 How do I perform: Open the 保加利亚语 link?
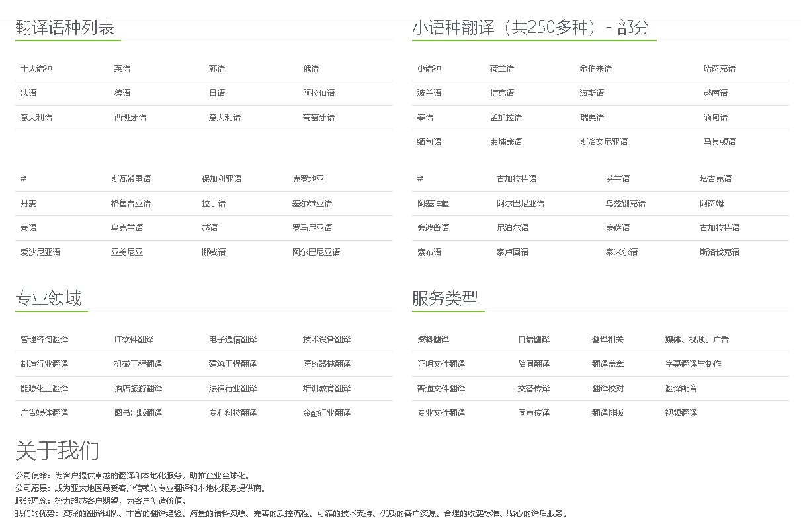pos(222,179)
